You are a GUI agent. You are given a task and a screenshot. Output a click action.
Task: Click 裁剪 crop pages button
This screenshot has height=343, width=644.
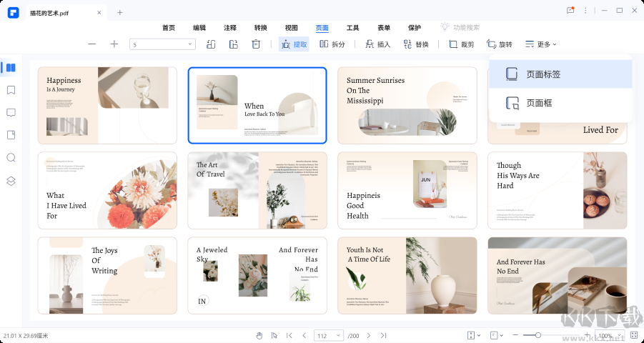[461, 44]
